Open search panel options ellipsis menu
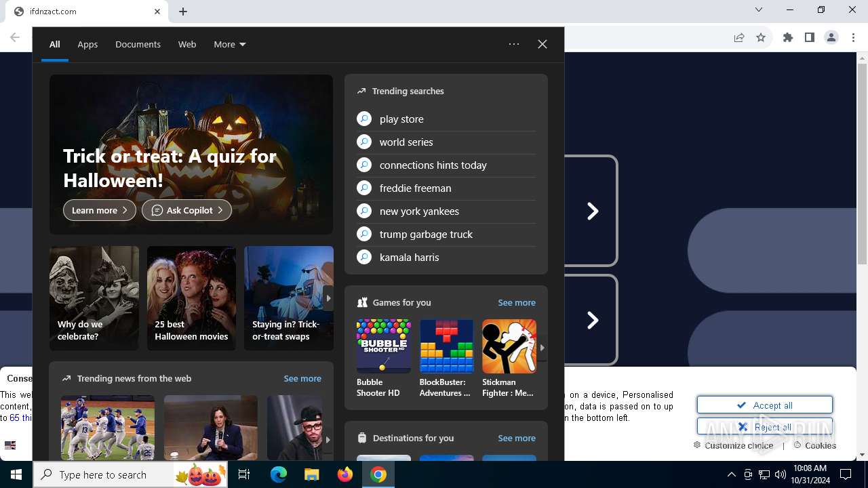 (514, 44)
